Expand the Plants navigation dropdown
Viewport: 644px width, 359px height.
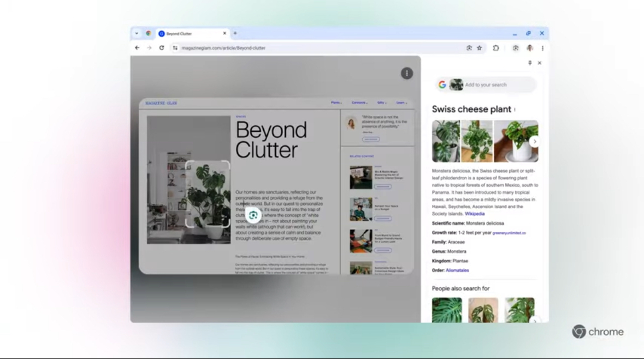[x=336, y=103]
